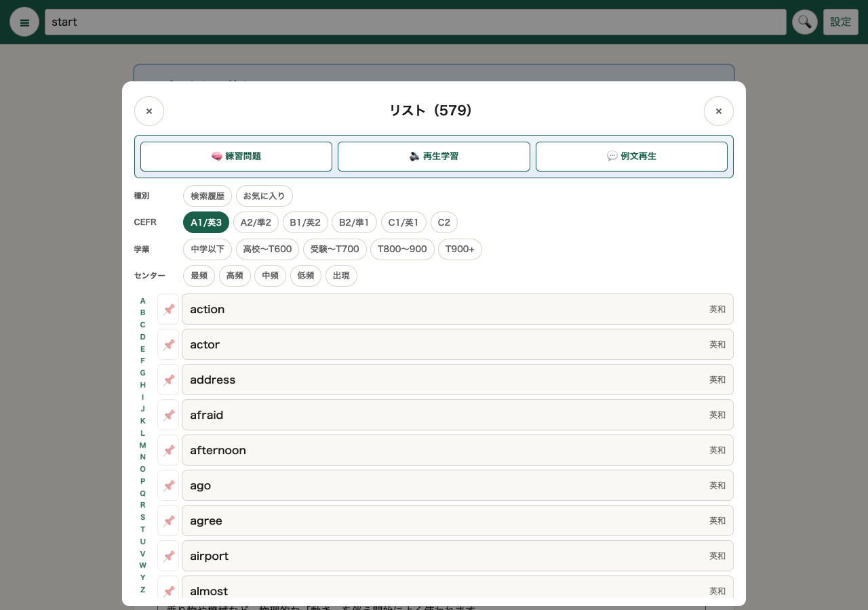868x610 pixels.
Task: Select the 低頻 frequency filter
Action: 306,276
